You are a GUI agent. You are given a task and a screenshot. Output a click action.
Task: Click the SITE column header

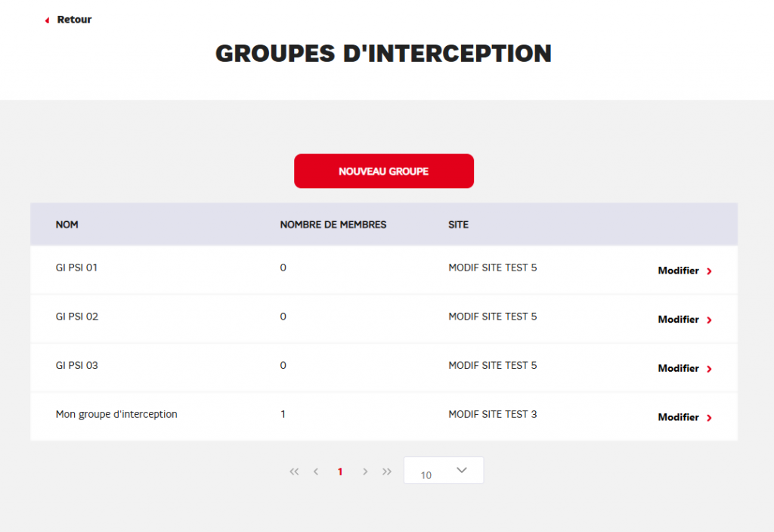tap(458, 224)
